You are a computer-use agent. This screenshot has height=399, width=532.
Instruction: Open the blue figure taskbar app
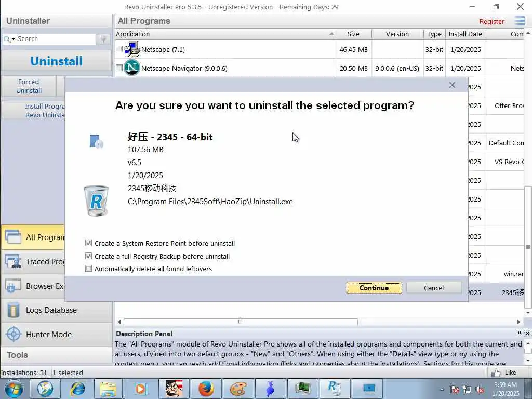270,389
